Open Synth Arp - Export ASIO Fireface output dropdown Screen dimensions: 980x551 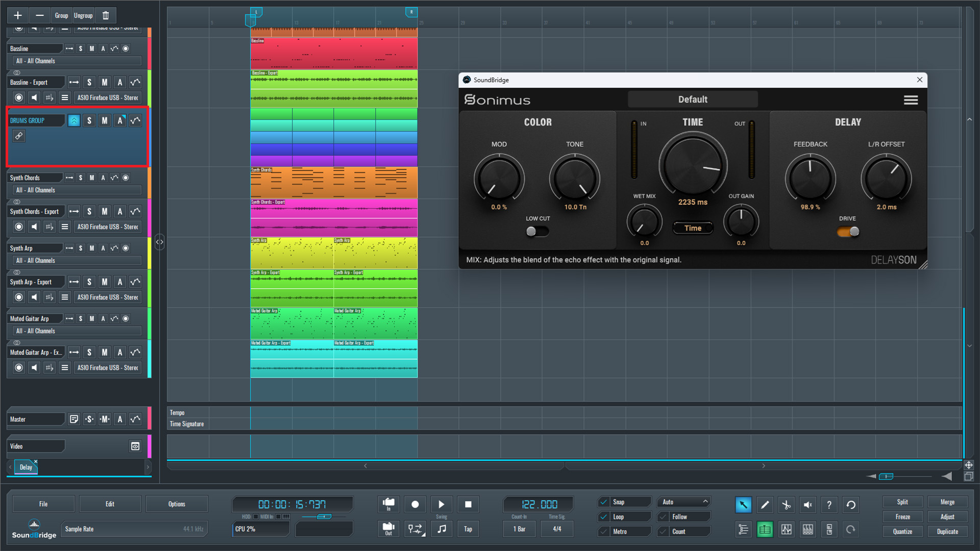tap(108, 297)
